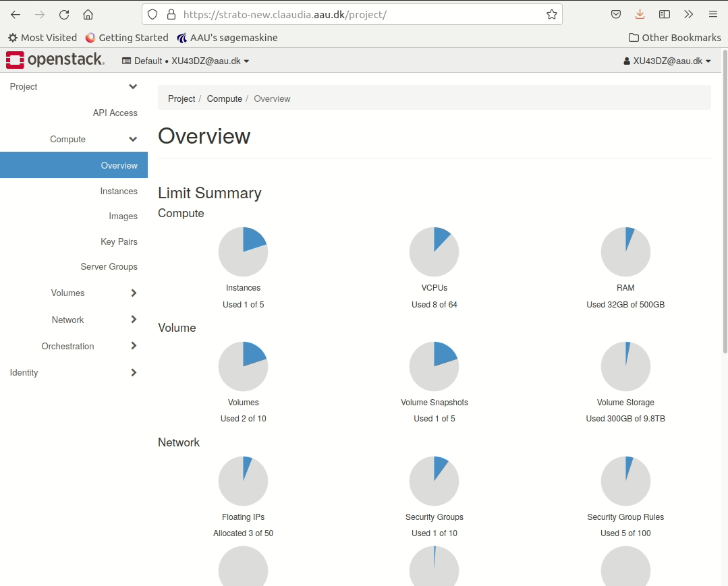This screenshot has height=586, width=728.
Task: Go to browser home page icon
Action: pyautogui.click(x=88, y=14)
